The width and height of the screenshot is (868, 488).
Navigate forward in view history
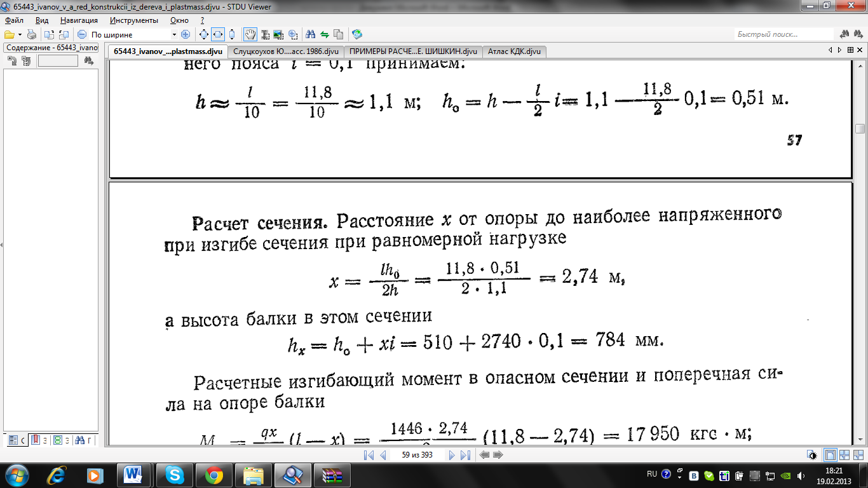(498, 455)
